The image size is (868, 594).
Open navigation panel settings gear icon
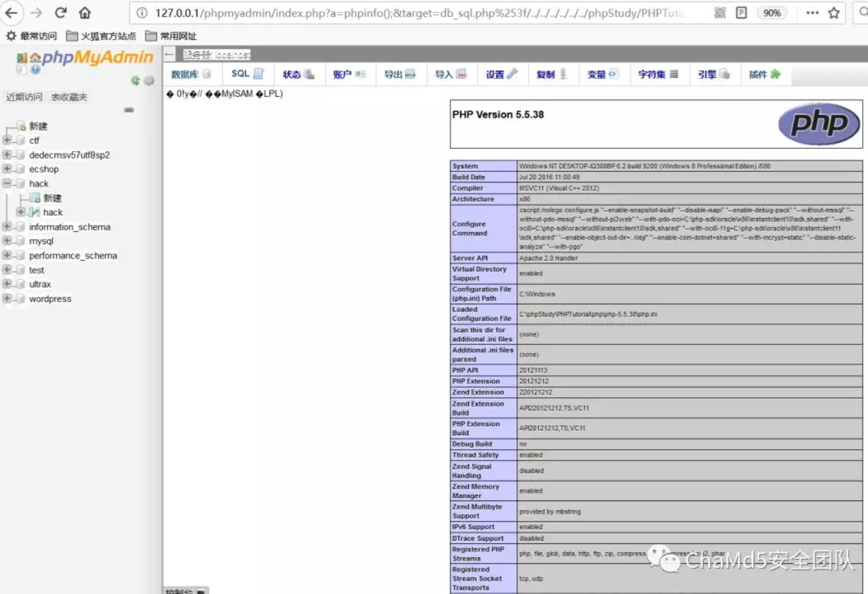coord(149,80)
